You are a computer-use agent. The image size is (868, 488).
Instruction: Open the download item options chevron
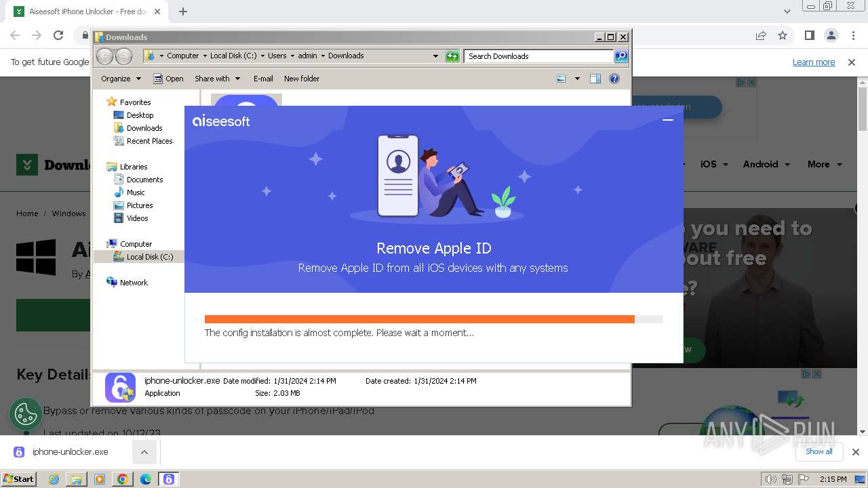(x=144, y=452)
